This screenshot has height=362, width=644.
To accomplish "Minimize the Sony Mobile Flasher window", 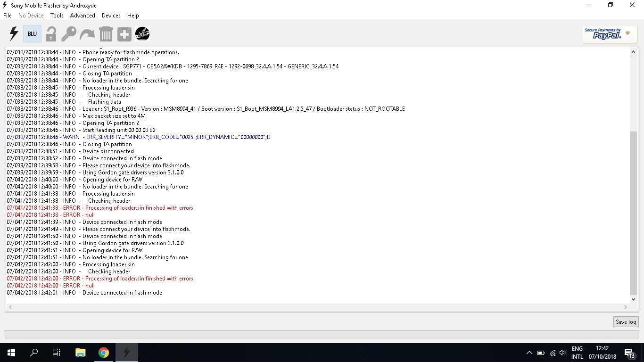I will [x=589, y=5].
